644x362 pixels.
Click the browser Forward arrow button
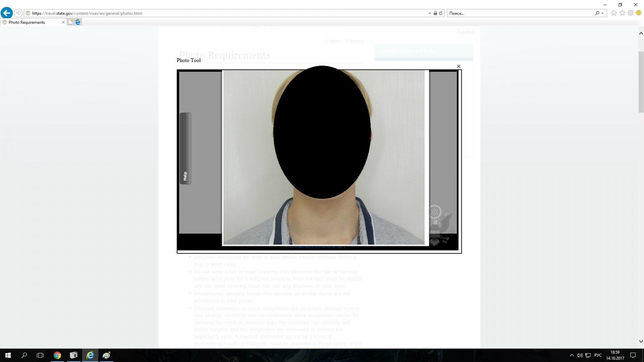[x=18, y=13]
